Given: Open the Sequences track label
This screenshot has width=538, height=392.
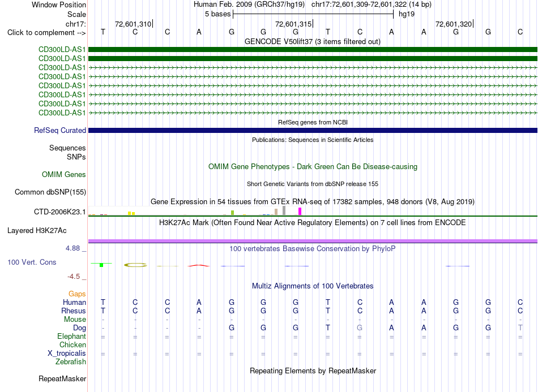Looking at the screenshot, I should coord(67,148).
